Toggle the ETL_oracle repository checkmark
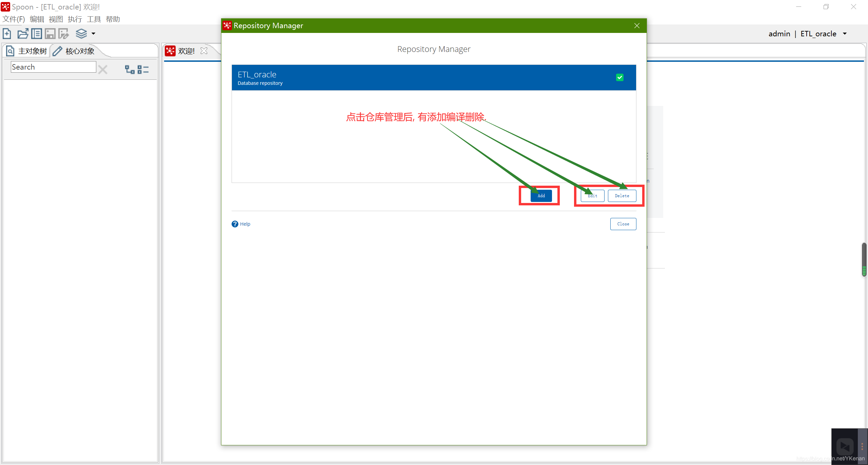 619,77
